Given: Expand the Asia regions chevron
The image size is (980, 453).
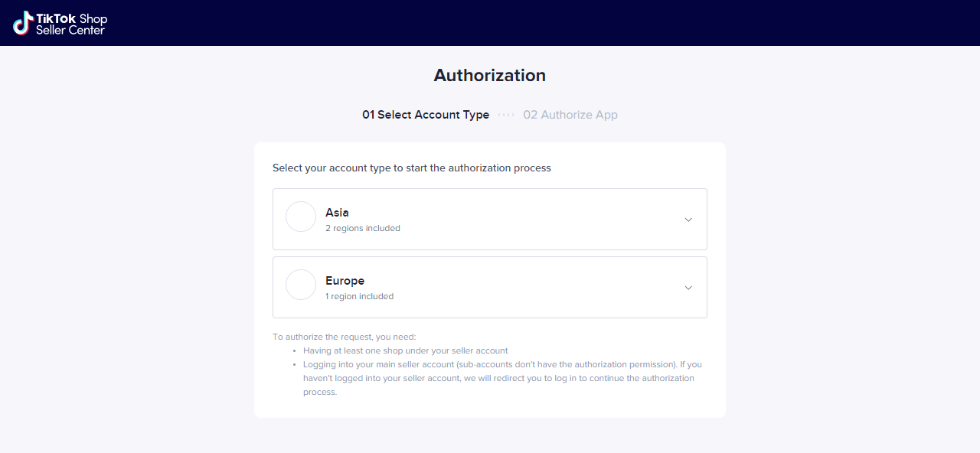Looking at the screenshot, I should (688, 220).
